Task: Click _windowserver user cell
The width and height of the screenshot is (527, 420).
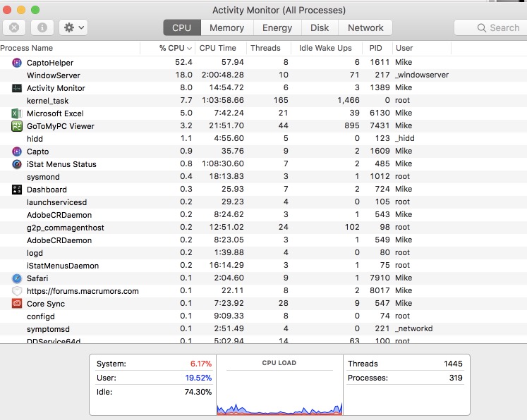Action: pyautogui.click(x=422, y=75)
